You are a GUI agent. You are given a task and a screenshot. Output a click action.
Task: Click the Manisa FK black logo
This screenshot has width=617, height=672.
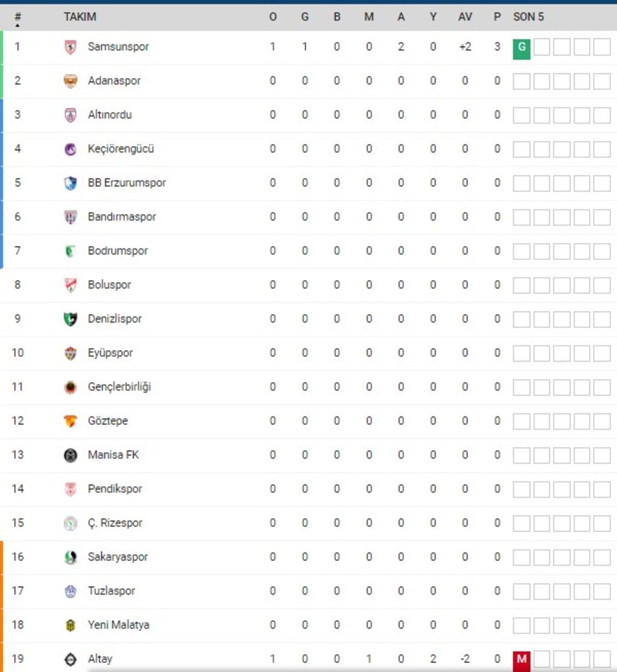[70, 455]
